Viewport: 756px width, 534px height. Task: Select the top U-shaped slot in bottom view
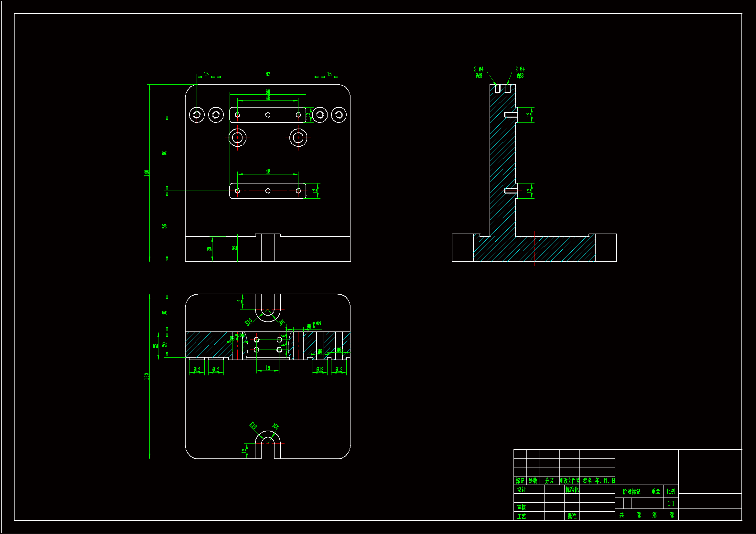point(268,308)
